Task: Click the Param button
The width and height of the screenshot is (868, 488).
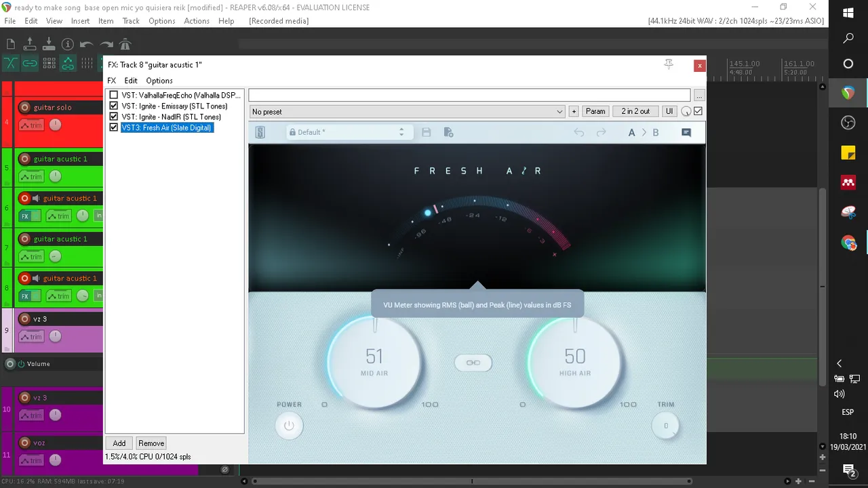Action: [x=595, y=111]
